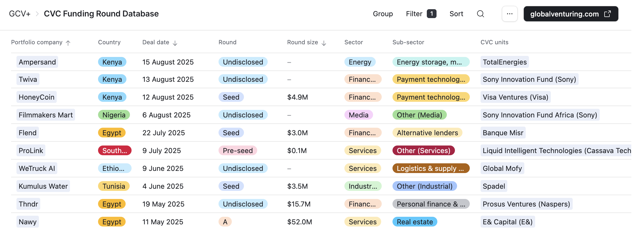This screenshot has height=230, width=644.
Task: Open the Group menu
Action: [x=383, y=14]
